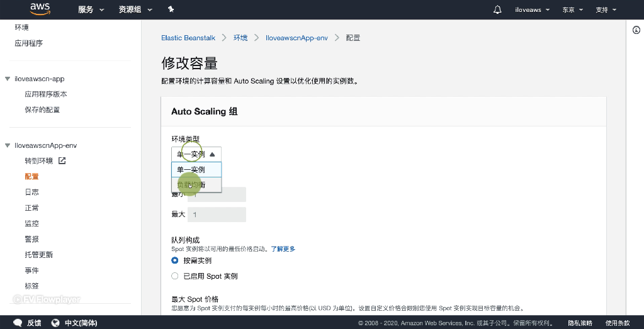Click 了解更多 link
This screenshot has width=644, height=329.
(283, 248)
